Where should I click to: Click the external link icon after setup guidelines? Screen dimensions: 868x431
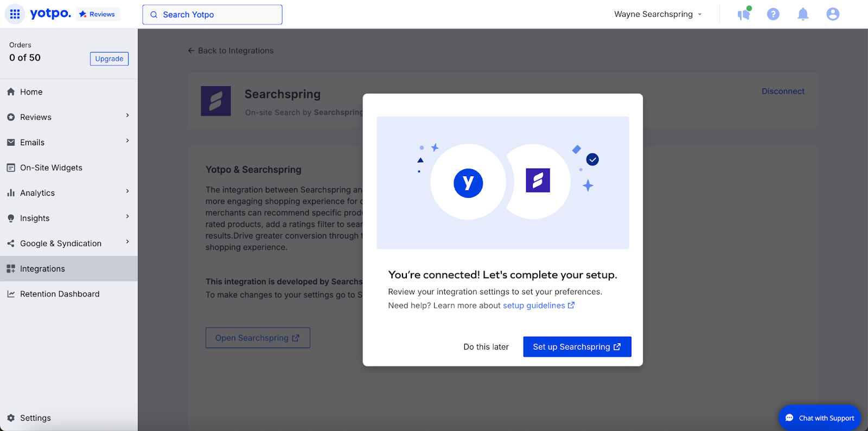(571, 305)
